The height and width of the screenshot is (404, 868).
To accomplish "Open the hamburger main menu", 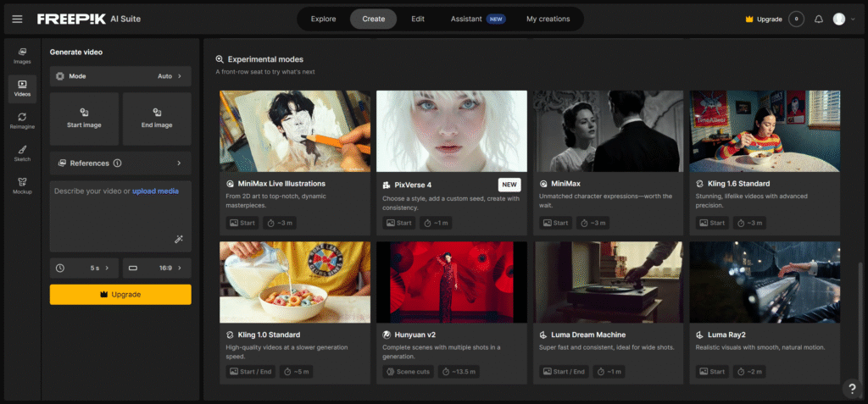I will coord(17,19).
